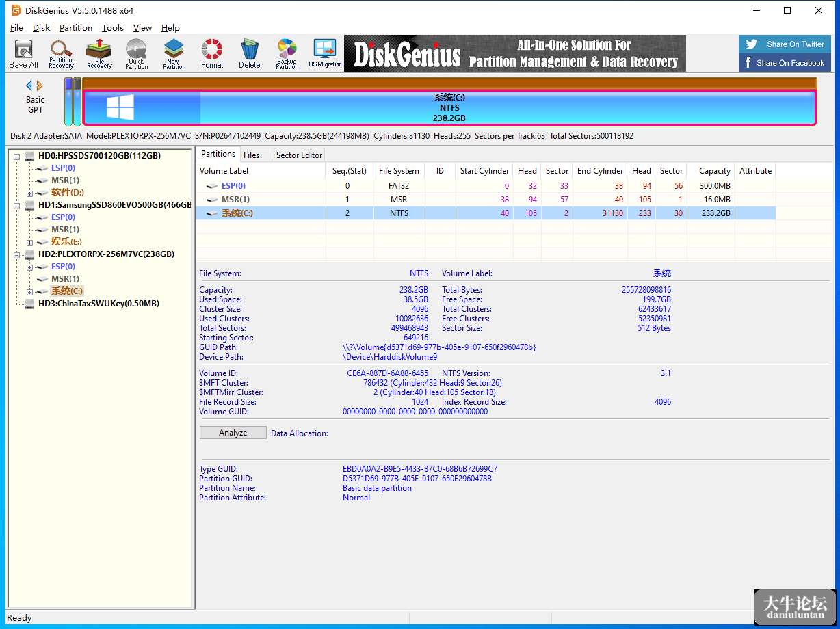
Task: Collapse the HD1 SamsungSSD860EVO disk node
Action: (17, 205)
